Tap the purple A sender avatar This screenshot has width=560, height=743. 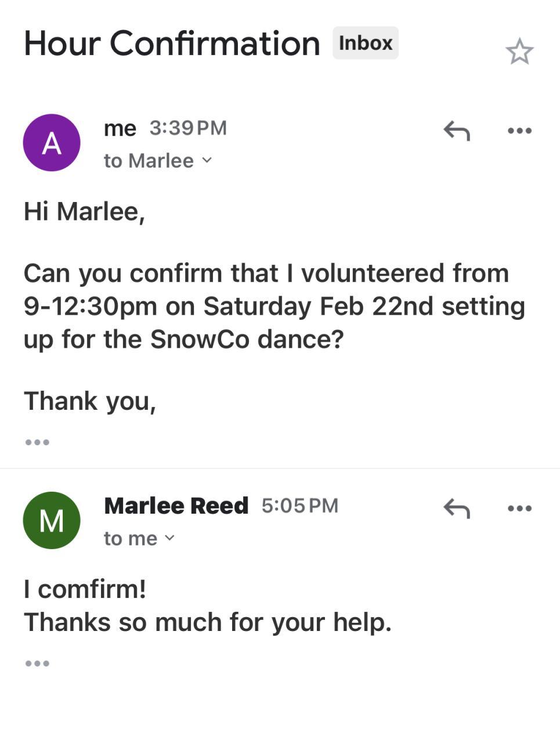point(52,143)
